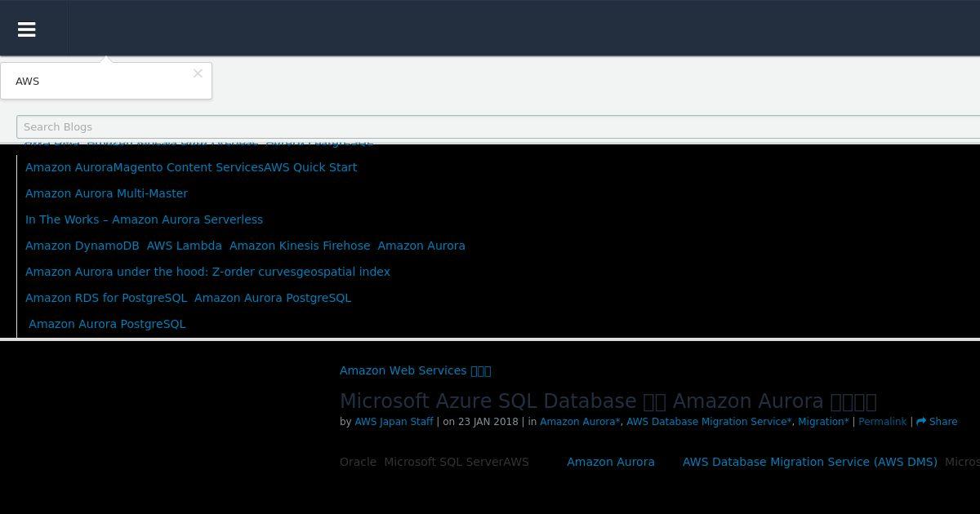
Task: Open Aurora under the hood Z-order curves link
Action: (207, 272)
